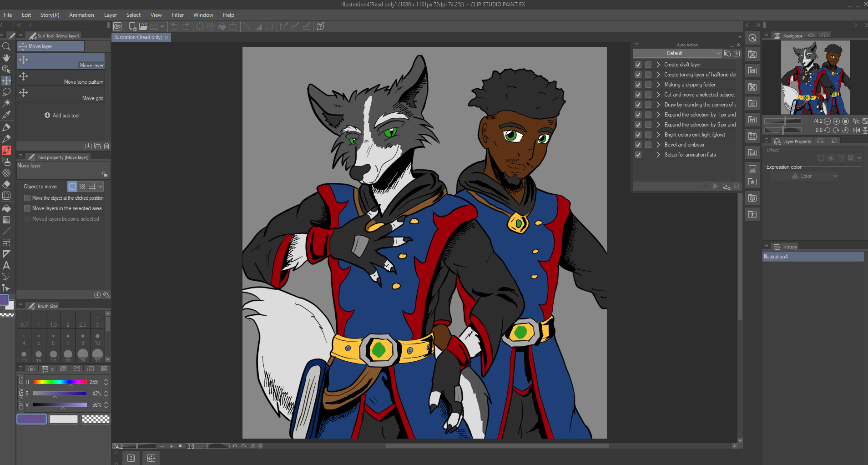The height and width of the screenshot is (465, 868).
Task: Expand the Create draft layer action
Action: click(658, 65)
